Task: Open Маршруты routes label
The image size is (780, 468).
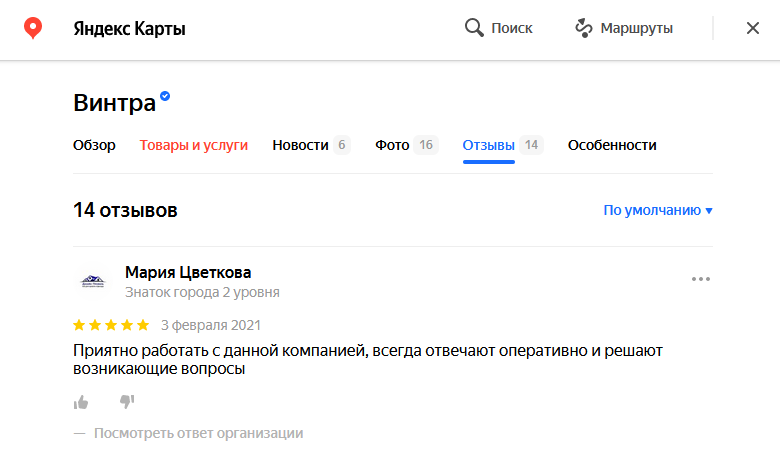Action: click(637, 28)
